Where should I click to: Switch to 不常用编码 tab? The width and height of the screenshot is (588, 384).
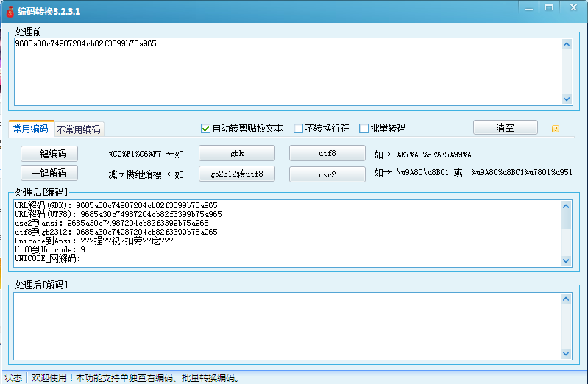[78, 129]
